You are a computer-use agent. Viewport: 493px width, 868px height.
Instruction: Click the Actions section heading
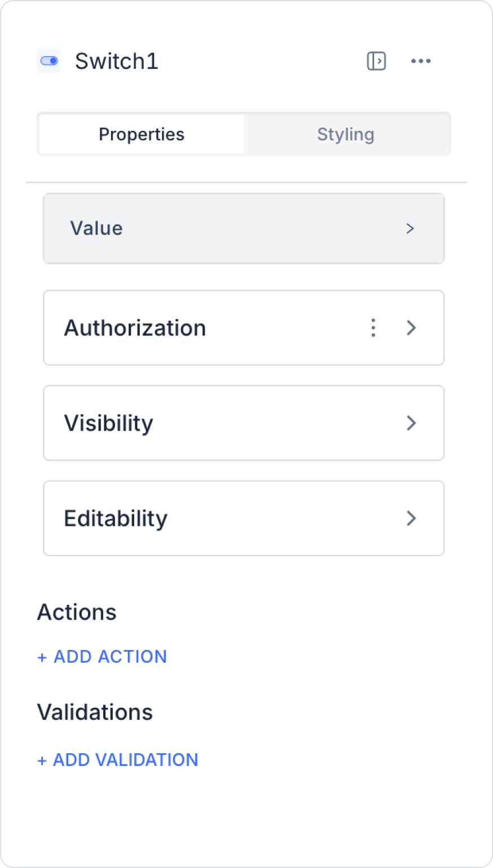[77, 612]
